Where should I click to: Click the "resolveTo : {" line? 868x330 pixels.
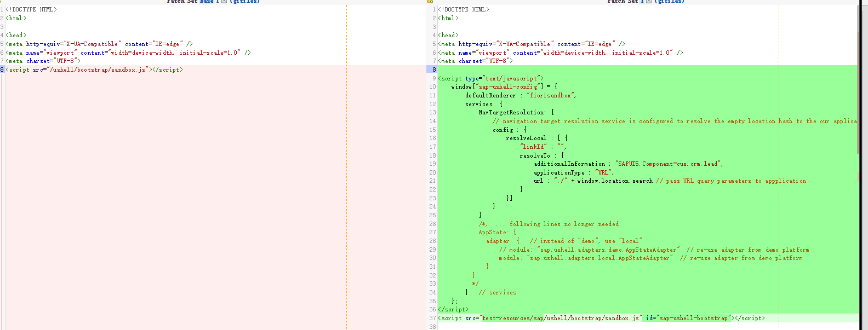(541, 155)
